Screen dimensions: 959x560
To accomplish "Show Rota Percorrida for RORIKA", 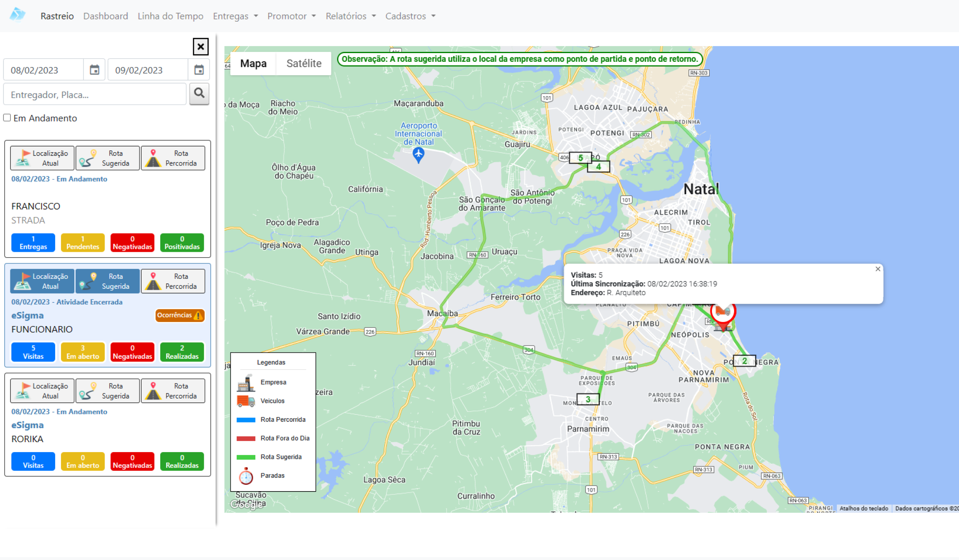I will (173, 391).
